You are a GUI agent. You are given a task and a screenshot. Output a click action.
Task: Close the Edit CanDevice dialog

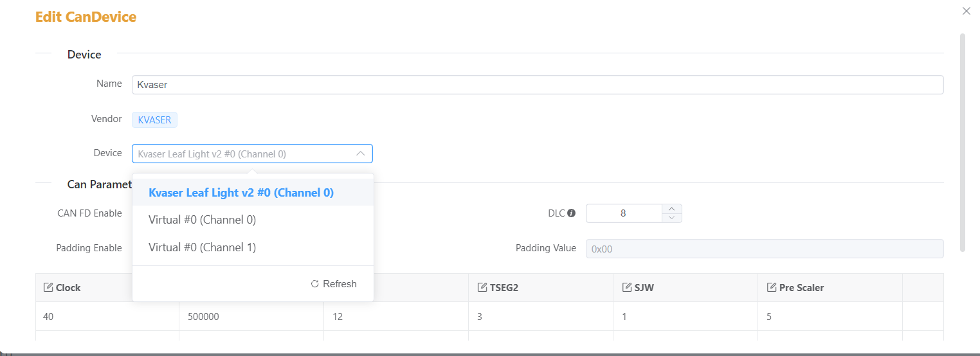click(x=966, y=11)
